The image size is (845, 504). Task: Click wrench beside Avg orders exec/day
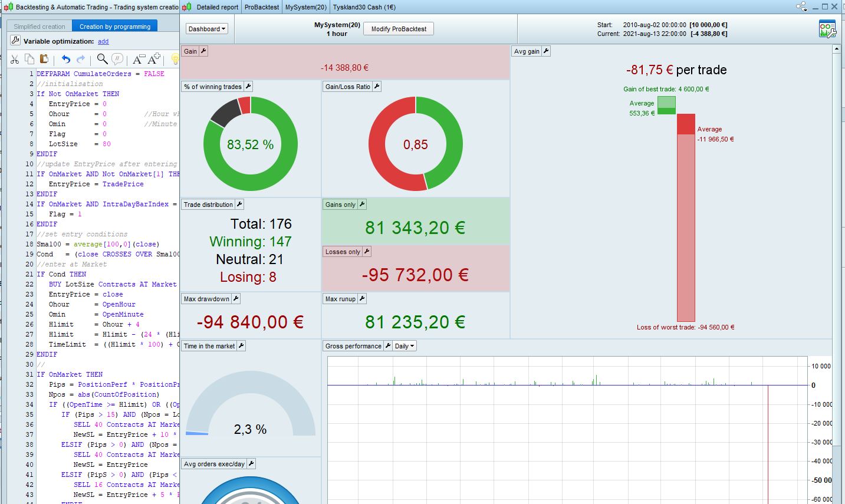coord(251,464)
